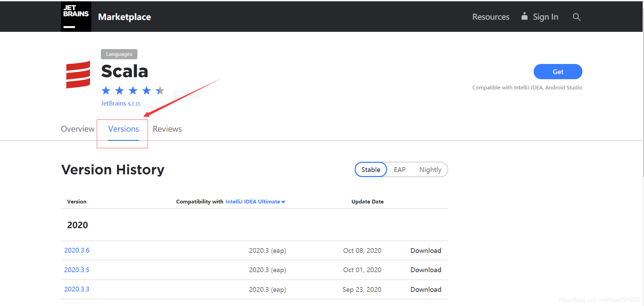Click the first rating star

tap(106, 90)
